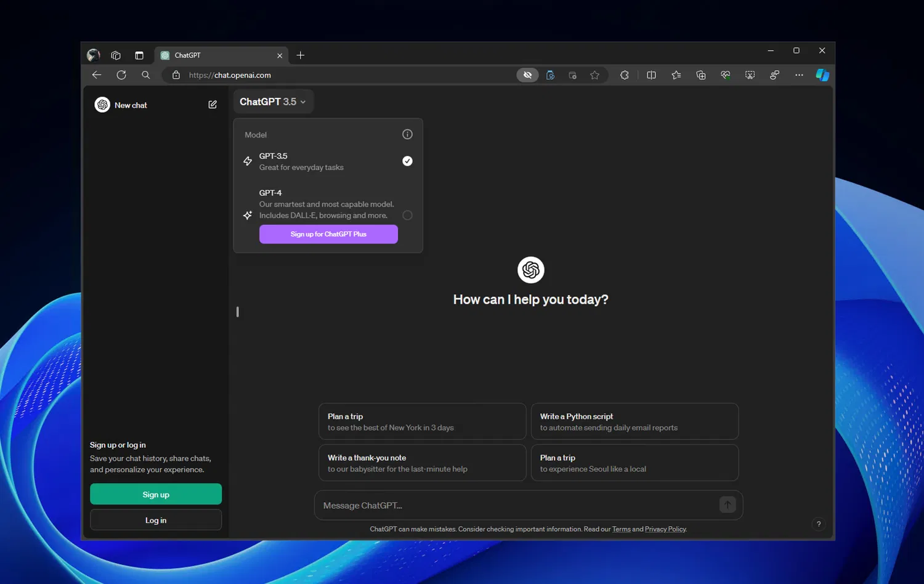Image resolution: width=924 pixels, height=584 pixels.
Task: Open the Edge profile avatar
Action: coord(94,55)
